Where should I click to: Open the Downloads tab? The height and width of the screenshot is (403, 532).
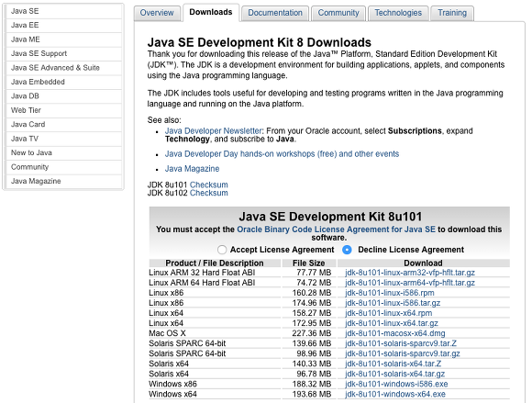[211, 12]
